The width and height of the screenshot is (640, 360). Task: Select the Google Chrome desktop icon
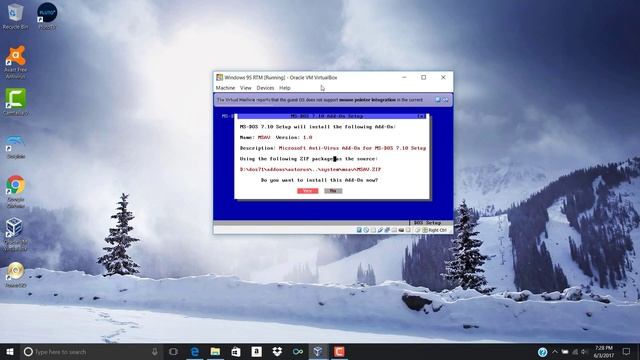(16, 191)
